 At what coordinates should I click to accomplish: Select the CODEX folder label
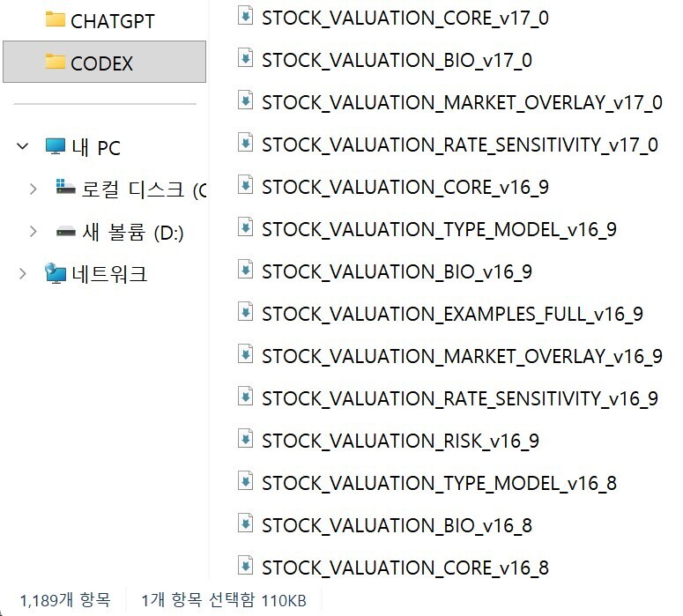(101, 63)
